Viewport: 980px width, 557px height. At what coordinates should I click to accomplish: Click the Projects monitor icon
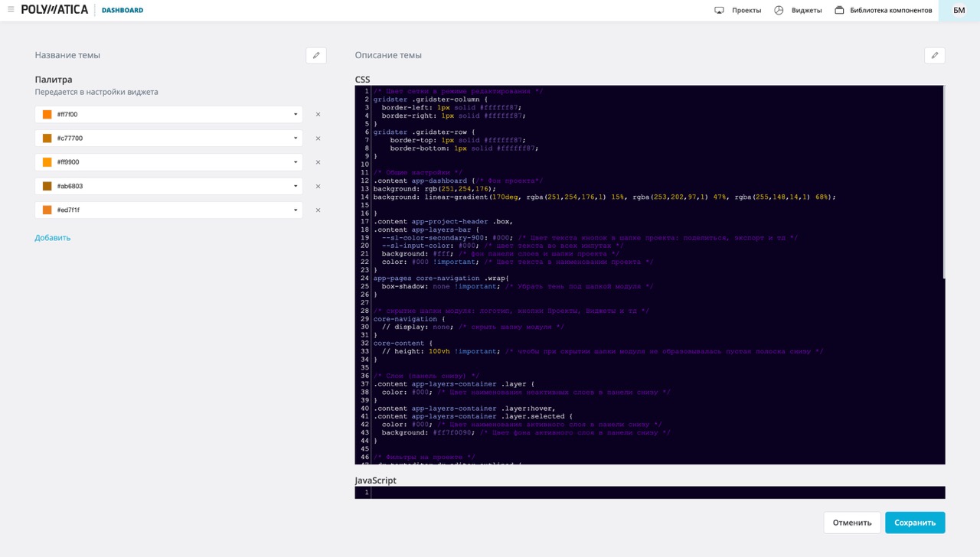coord(719,11)
